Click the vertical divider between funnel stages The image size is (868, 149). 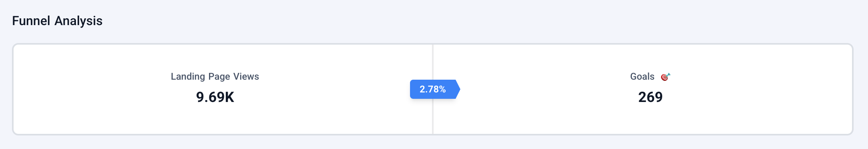pyautogui.click(x=433, y=116)
